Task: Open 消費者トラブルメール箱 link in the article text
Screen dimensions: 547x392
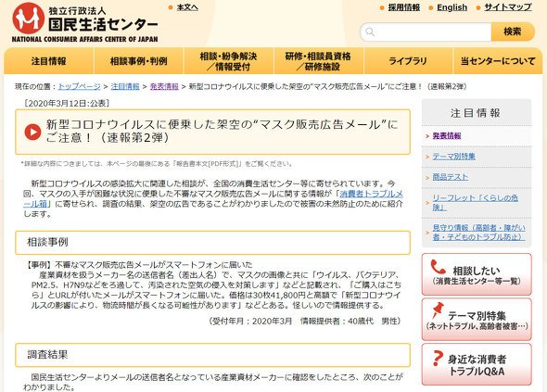Action: [x=371, y=194]
